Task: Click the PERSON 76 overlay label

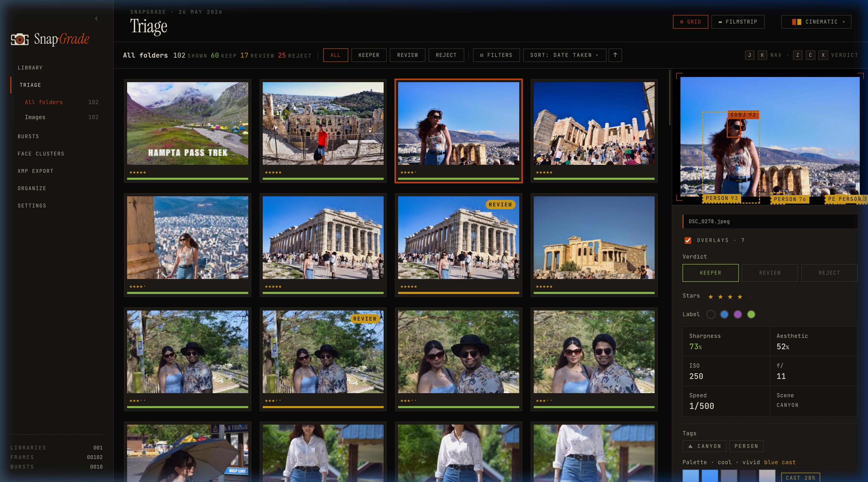Action: 790,199
